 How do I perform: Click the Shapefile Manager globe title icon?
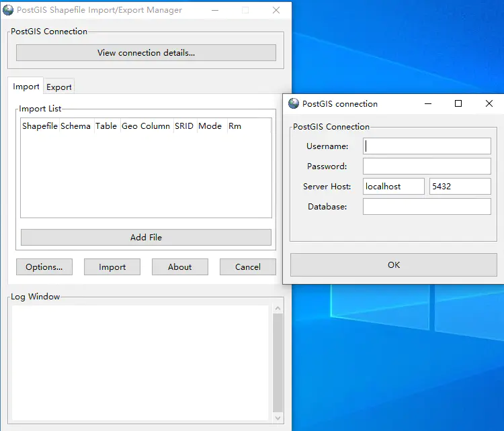click(8, 10)
